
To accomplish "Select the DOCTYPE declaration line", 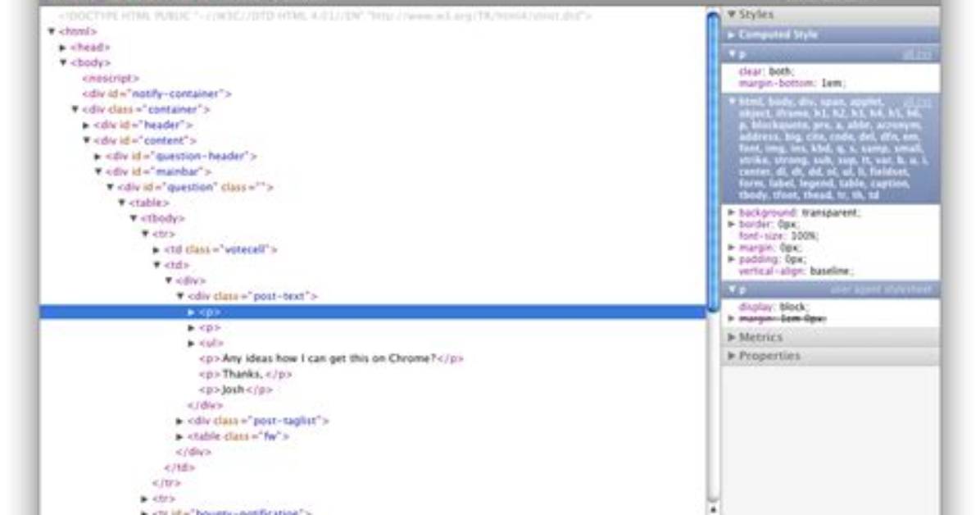I will (325, 16).
